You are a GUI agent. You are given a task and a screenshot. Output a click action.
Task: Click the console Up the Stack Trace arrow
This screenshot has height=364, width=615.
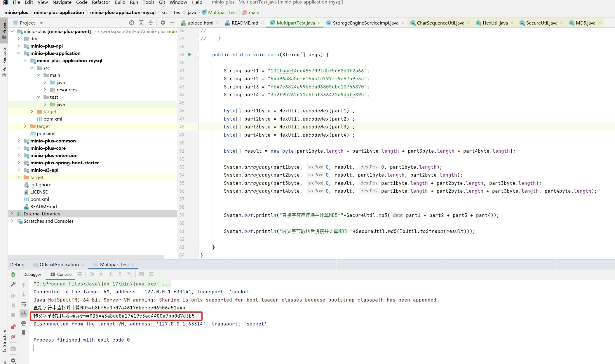click(x=24, y=285)
